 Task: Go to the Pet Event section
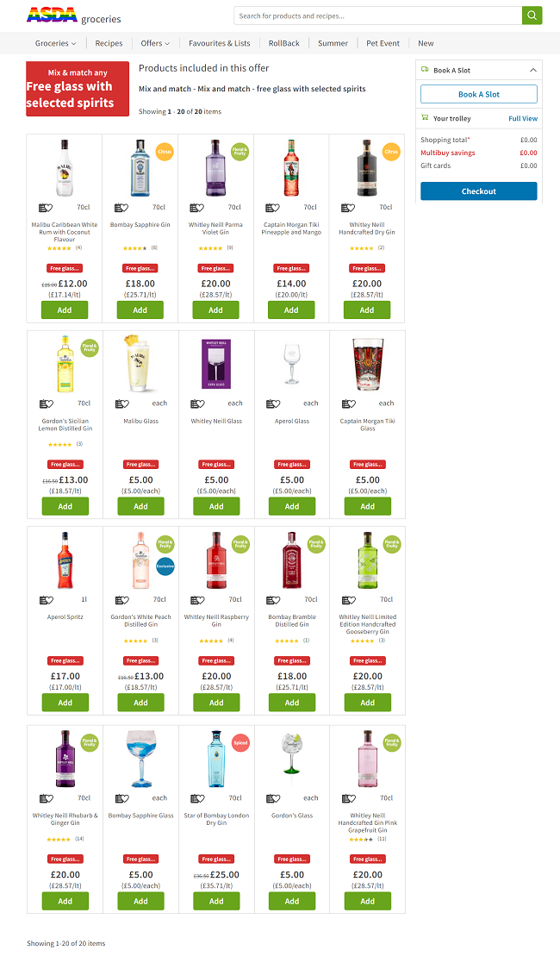(x=383, y=43)
